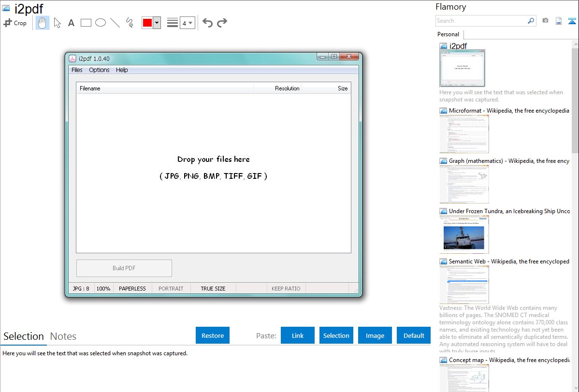Click the page document icon near search
Screen dimensions: 579x392
point(559,21)
